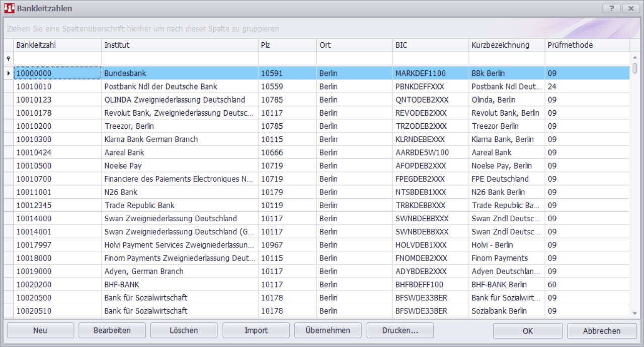Click the filter row pin icon
This screenshot has width=644, height=347.
[x=8, y=59]
